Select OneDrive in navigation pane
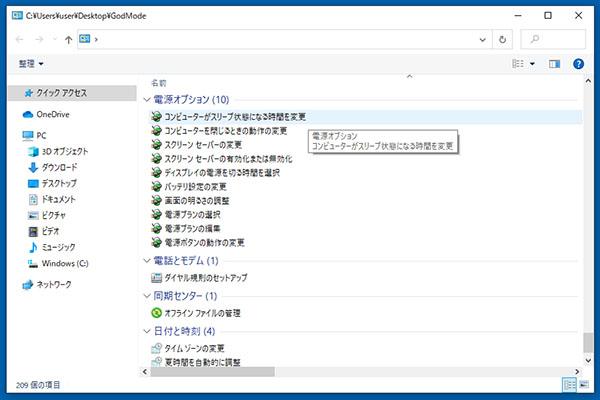600x400 pixels. [52, 114]
